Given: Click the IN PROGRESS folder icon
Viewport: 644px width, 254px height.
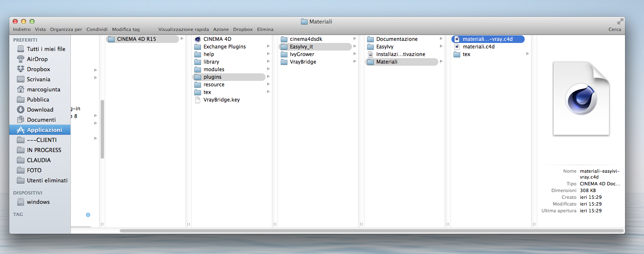Looking at the screenshot, I should (20, 150).
